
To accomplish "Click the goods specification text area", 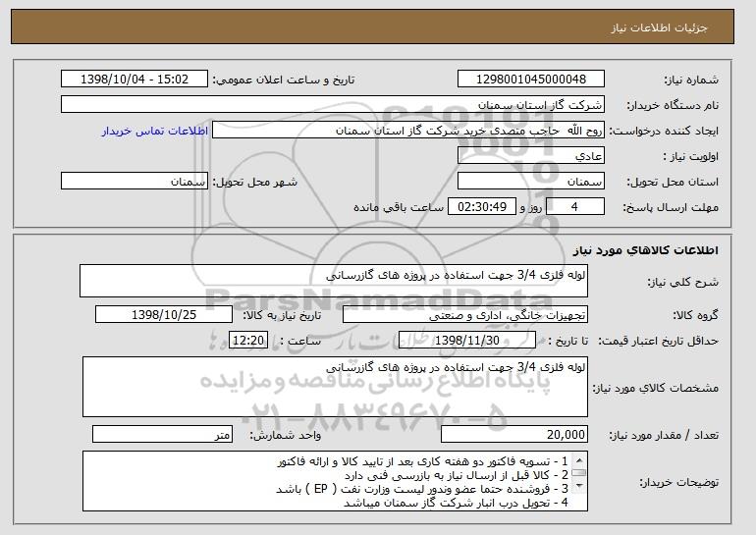I will coord(335,387).
